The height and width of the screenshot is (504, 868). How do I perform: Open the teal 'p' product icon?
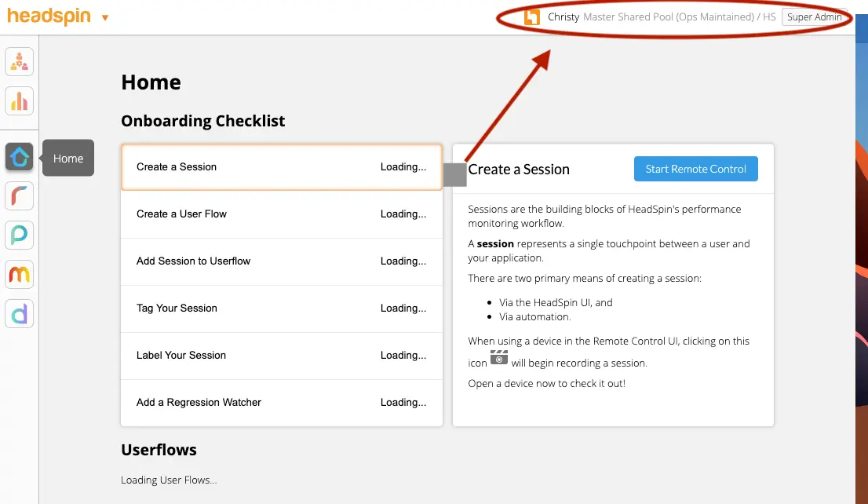point(20,236)
